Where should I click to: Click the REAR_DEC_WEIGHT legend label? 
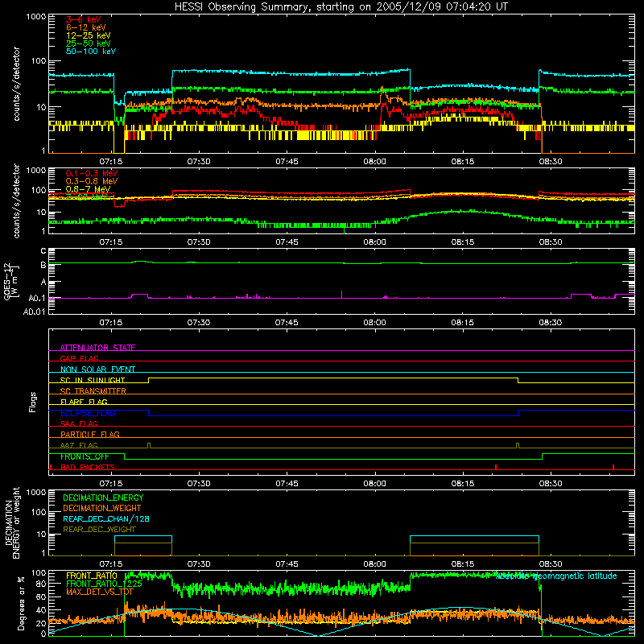[x=99, y=530]
